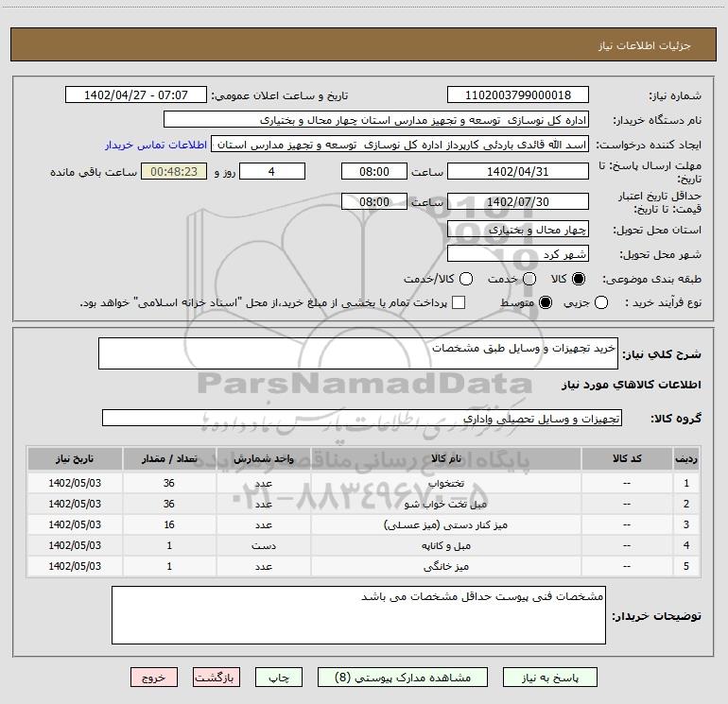Tick the اسناد خزانه اسلامی payment checkbox

click(x=459, y=302)
